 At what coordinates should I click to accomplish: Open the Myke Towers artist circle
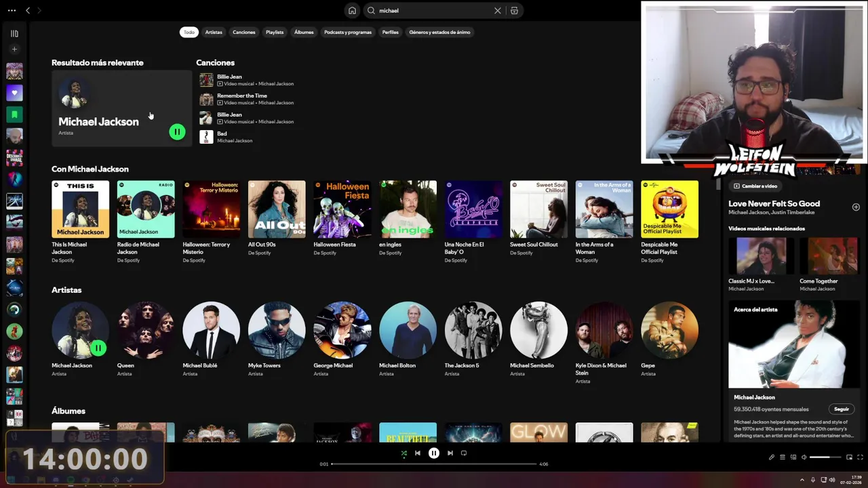(277, 330)
